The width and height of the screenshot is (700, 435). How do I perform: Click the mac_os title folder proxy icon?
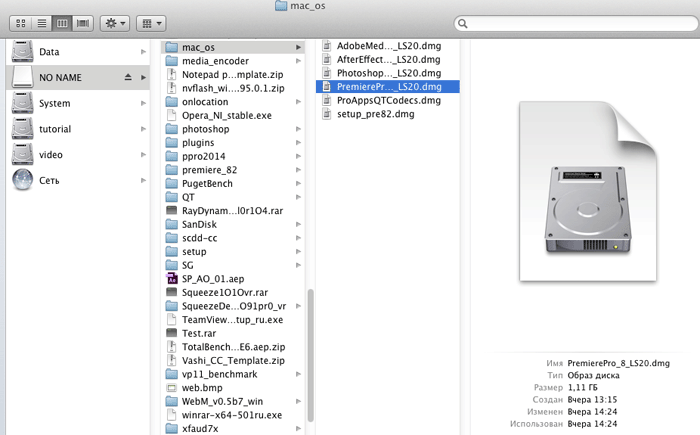click(x=281, y=5)
